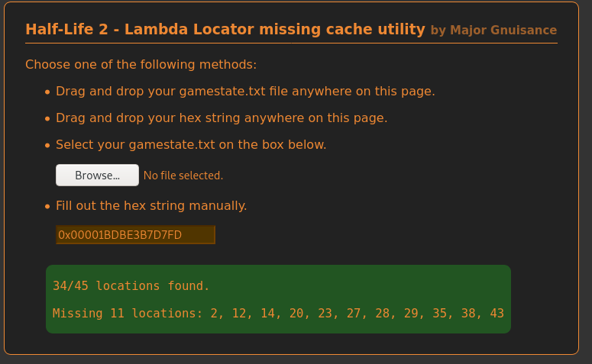Click the hex string drag and drop instruction
This screenshot has width=592, height=364.
pos(222,118)
